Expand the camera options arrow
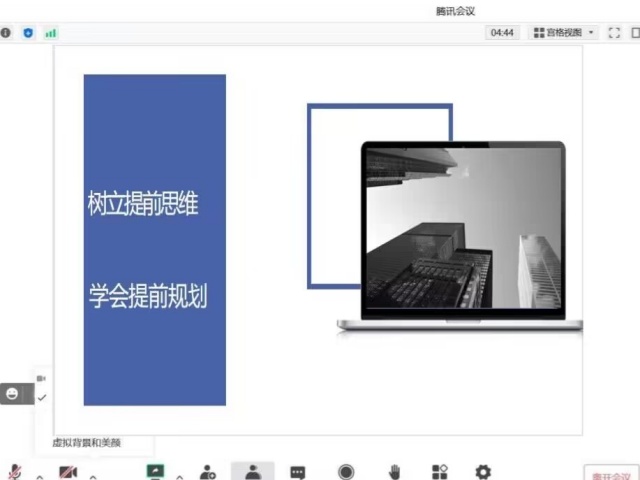Viewport: 640px width, 480px height. (93, 476)
